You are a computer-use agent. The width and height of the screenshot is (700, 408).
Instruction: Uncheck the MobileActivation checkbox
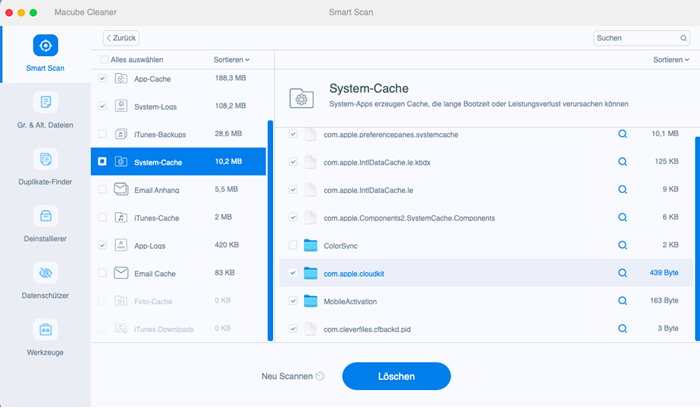click(x=293, y=301)
